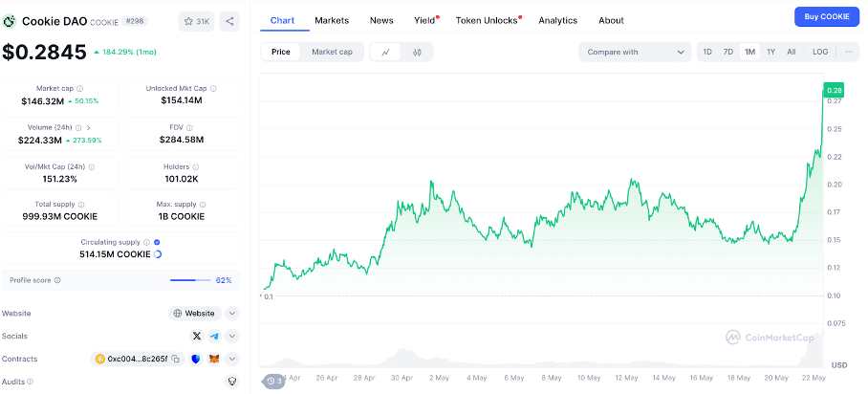This screenshot has width=868, height=394.
Task: Click the share icon beside Cookie DAO
Action: [229, 20]
